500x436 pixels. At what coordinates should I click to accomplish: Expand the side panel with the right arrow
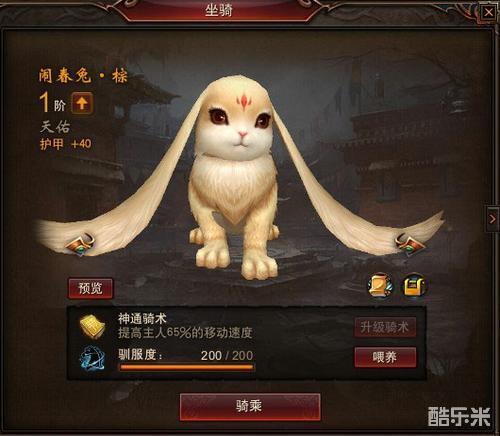(x=492, y=219)
